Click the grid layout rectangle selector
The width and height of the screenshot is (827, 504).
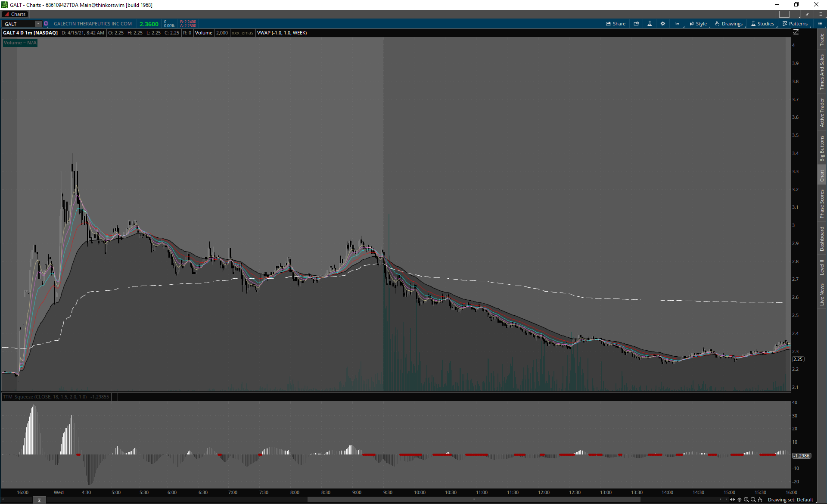pos(784,14)
